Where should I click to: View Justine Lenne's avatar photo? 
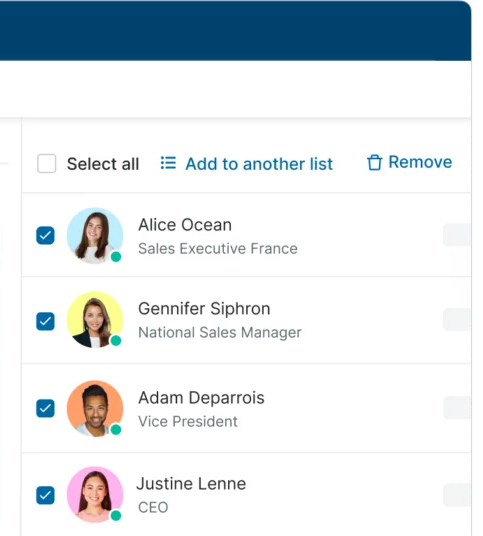click(95, 494)
